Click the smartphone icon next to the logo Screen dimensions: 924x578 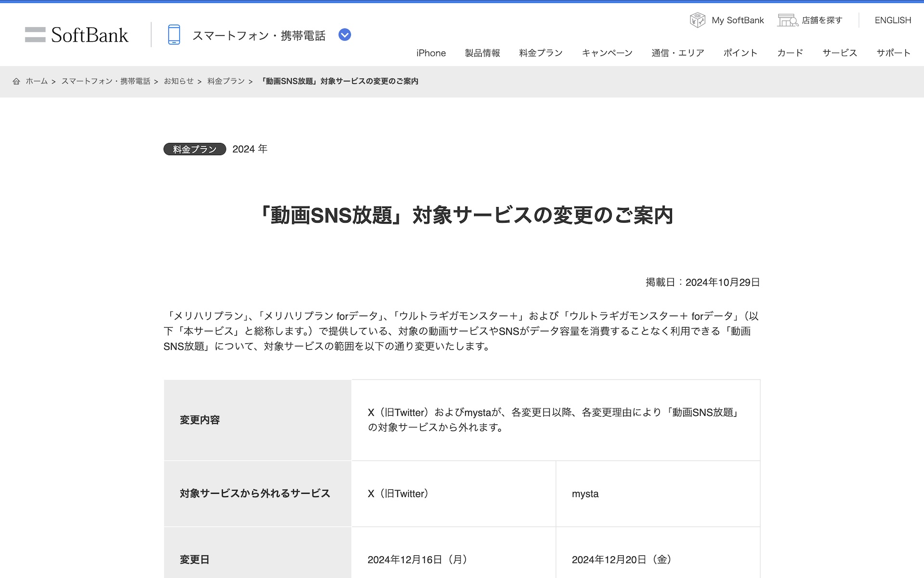pos(174,35)
